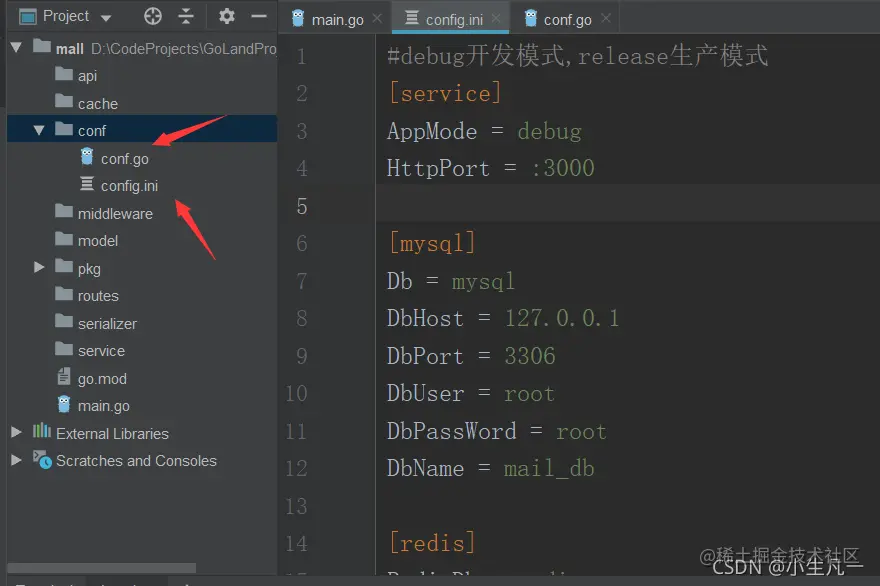
Task: Expand the pkg folder arrow
Action: [39, 267]
